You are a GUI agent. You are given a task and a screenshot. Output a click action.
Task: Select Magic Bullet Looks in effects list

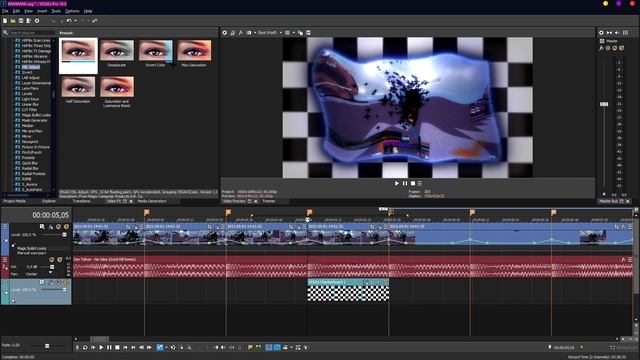click(x=36, y=115)
